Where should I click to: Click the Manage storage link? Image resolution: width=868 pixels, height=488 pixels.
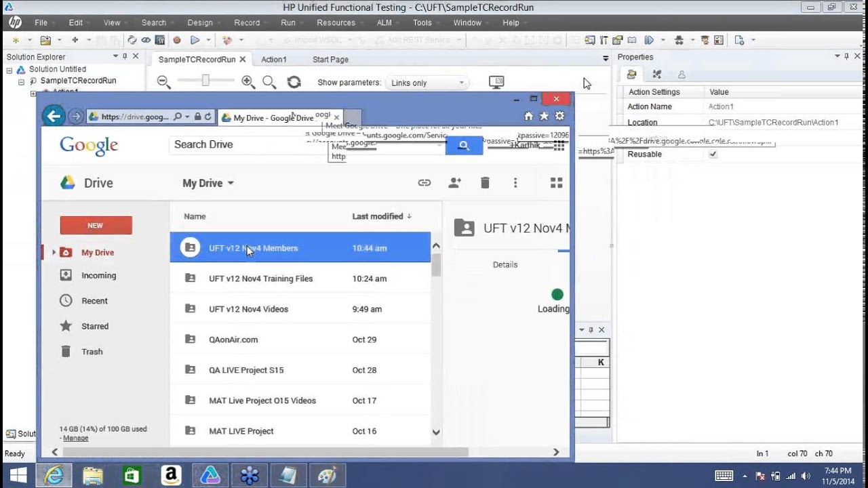pos(76,439)
